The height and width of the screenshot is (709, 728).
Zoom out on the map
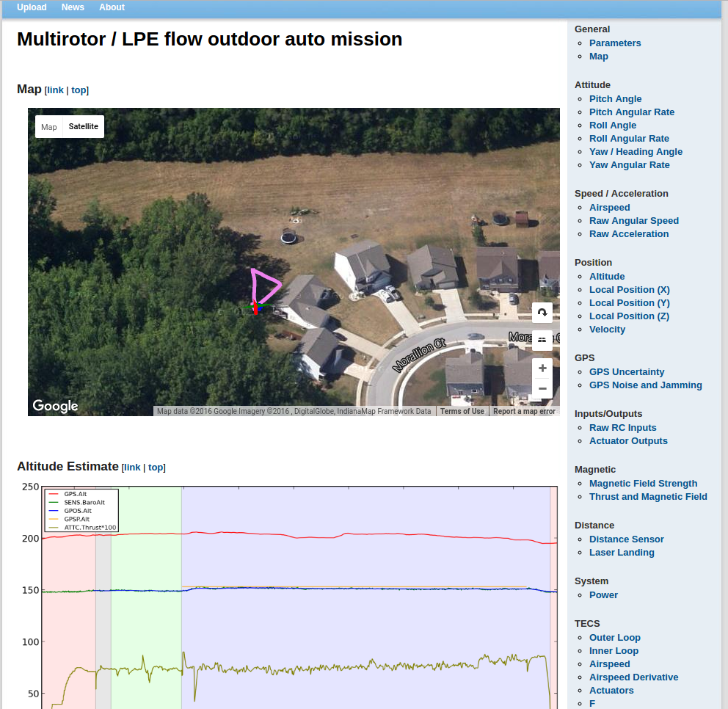542,388
